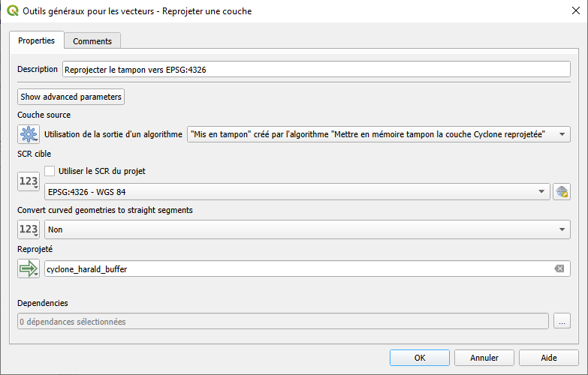This screenshot has width=588, height=375.
Task: Enable Utiliser le SCR du projet checkbox
Action: click(50, 171)
